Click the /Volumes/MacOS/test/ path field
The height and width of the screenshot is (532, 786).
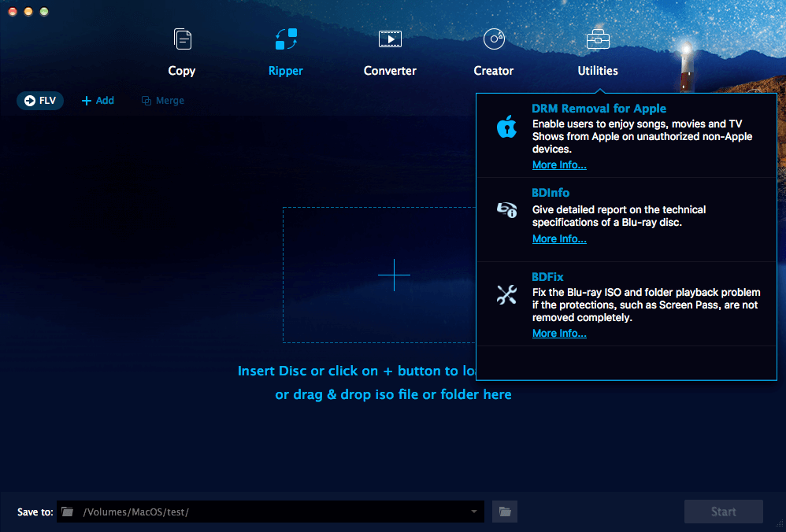point(271,512)
